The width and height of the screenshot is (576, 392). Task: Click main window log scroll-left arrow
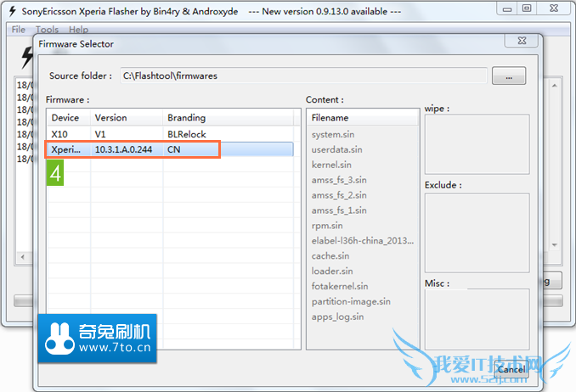[x=23, y=257]
